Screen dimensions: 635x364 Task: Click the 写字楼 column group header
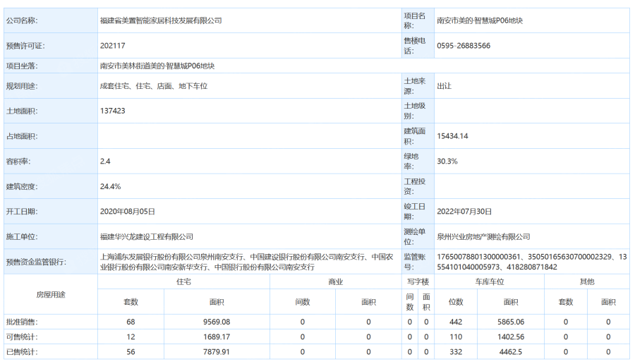pyautogui.click(x=418, y=281)
